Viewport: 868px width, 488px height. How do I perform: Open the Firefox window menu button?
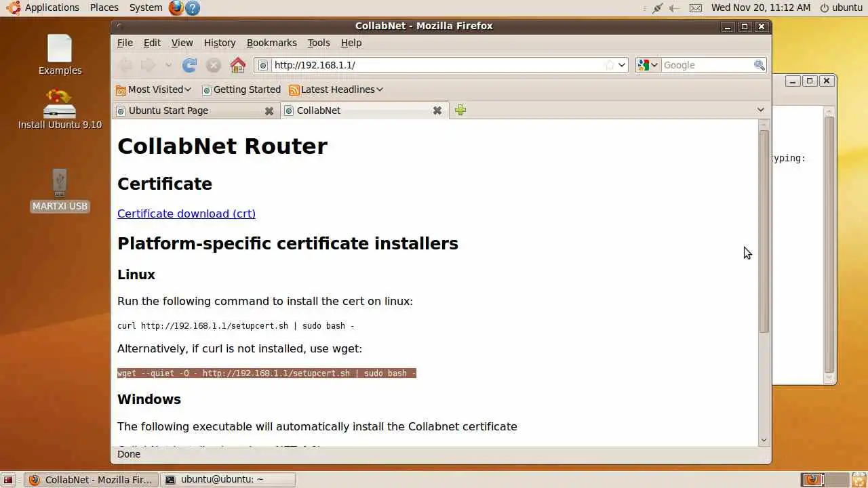[119, 26]
